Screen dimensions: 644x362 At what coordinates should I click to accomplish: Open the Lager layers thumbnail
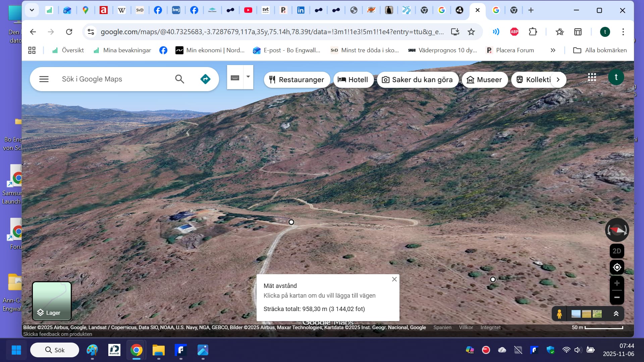[52, 301]
